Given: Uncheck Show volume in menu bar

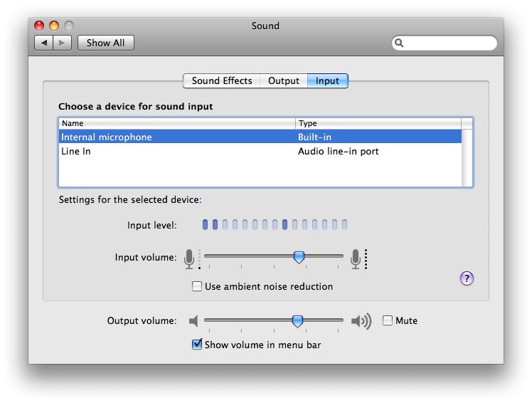Looking at the screenshot, I should tap(197, 344).
